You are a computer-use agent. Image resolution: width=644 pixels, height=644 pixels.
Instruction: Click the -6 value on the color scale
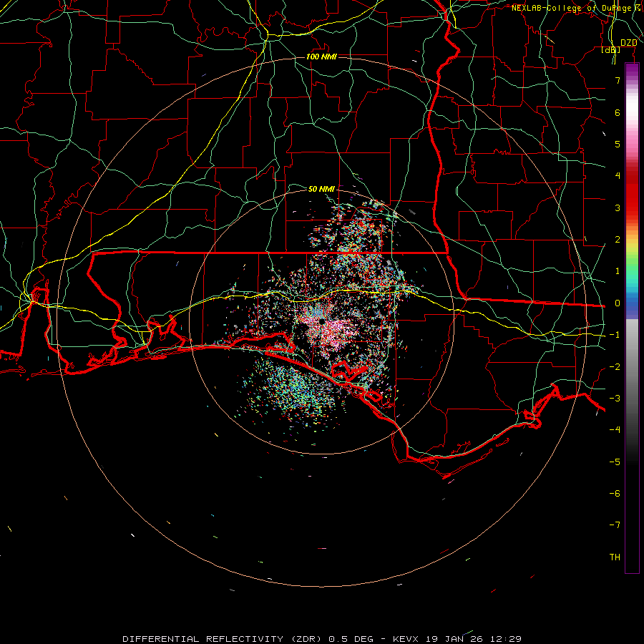[x=615, y=494]
